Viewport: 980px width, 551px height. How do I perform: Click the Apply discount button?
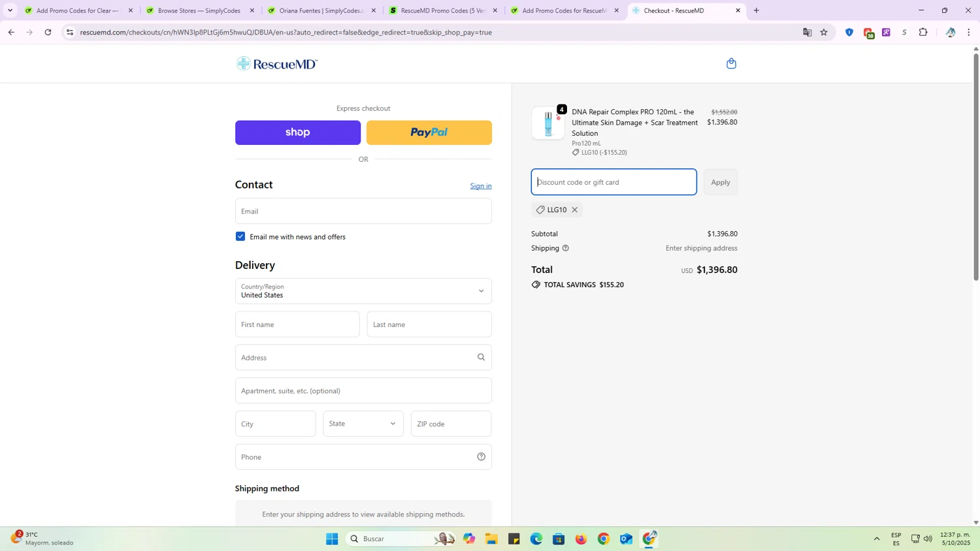(x=721, y=182)
